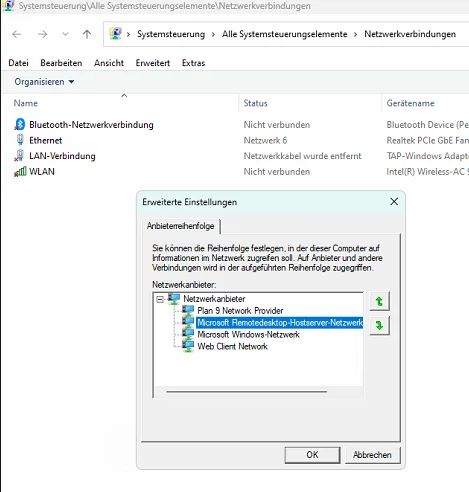Expand chevron after Systemsteuerung breadcrumb
Image resolution: width=469 pixels, height=492 pixels.
[x=213, y=34]
